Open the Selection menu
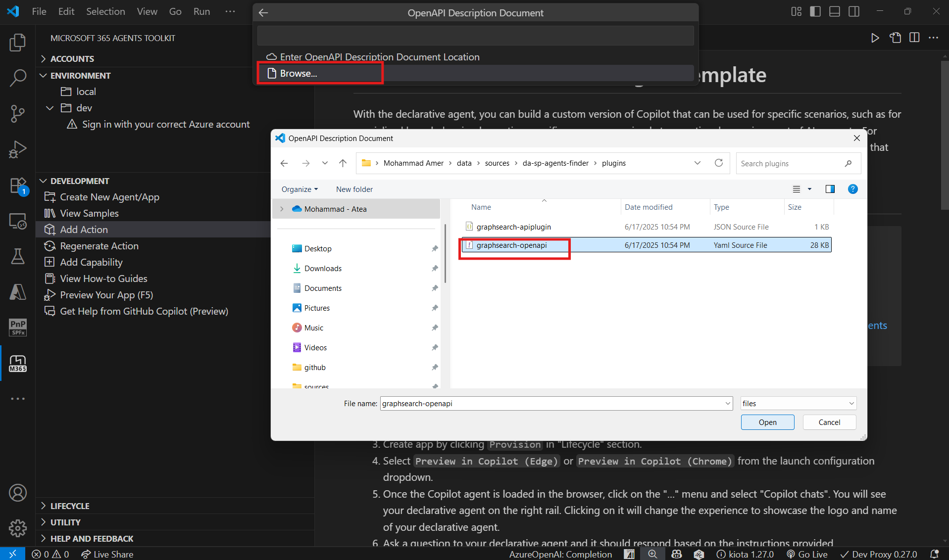949x560 pixels. click(105, 11)
